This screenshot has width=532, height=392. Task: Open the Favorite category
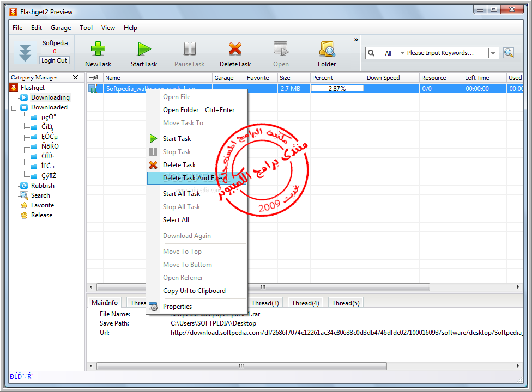[43, 205]
